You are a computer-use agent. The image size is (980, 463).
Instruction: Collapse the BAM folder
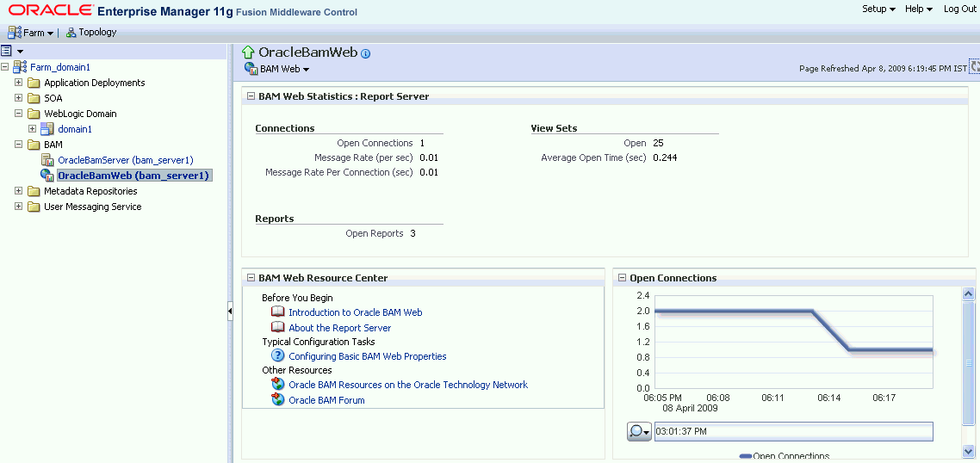coord(19,145)
